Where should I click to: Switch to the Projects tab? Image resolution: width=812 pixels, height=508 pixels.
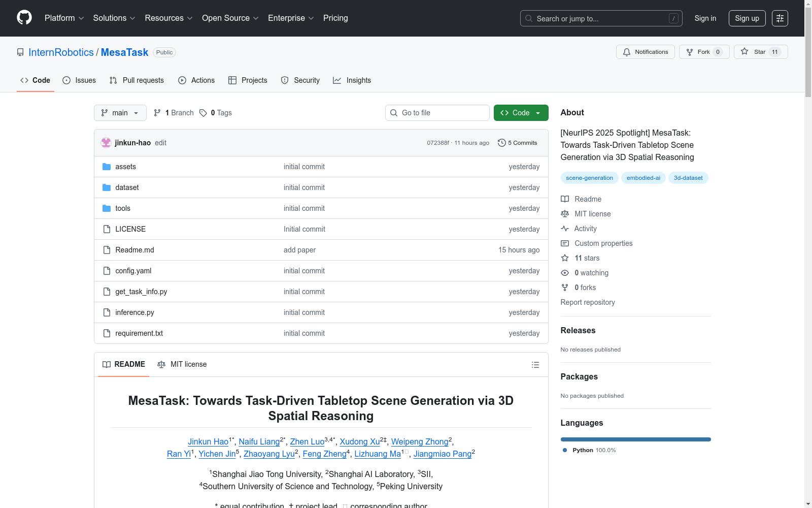tap(248, 80)
